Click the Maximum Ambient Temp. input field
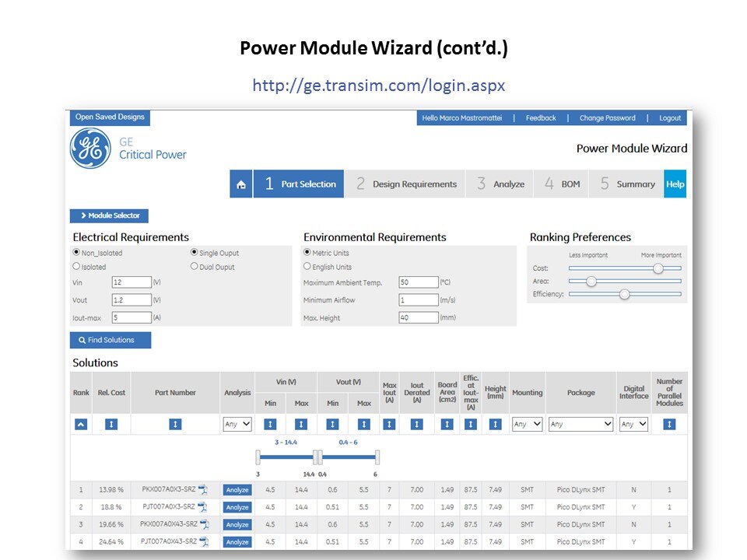This screenshot has width=747, height=560. 418,282
